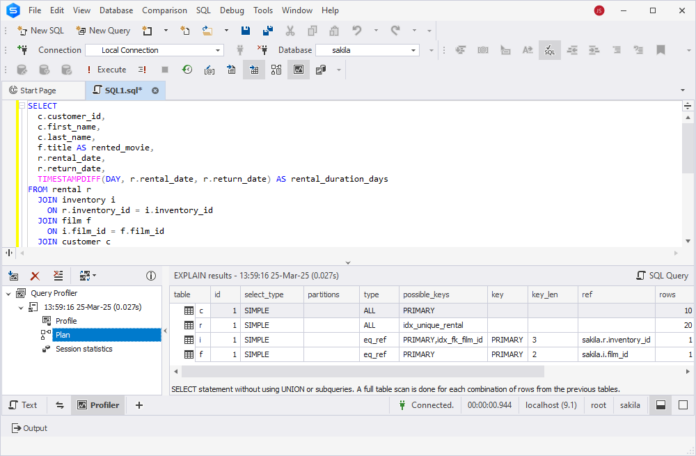Click the Stop execution square icon
696x456 pixels.
tap(165, 70)
